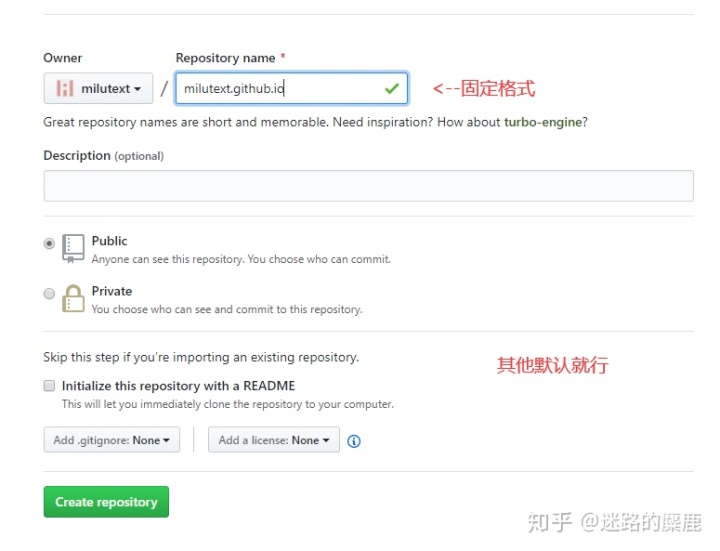The width and height of the screenshot is (720, 551).
Task: Click the Initialize this repository with a README label
Action: [178, 386]
